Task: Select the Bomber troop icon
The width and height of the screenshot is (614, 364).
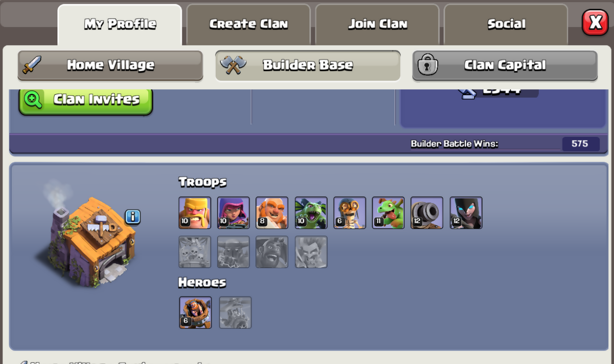Action: point(350,213)
